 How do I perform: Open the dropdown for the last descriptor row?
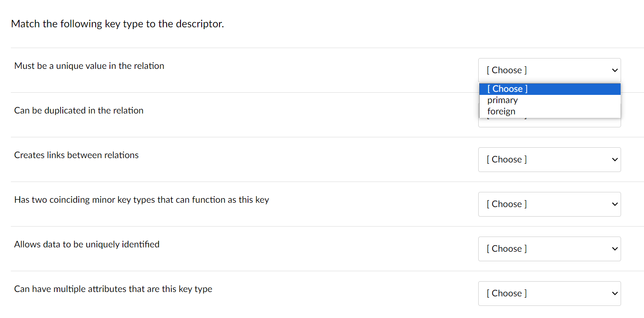point(549,293)
